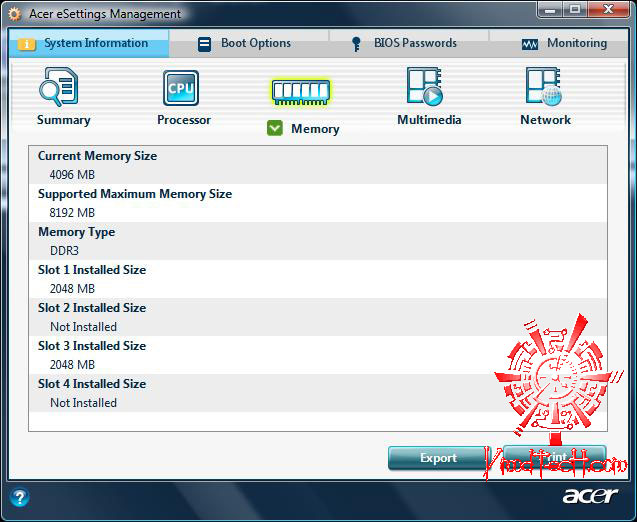The image size is (637, 522).
Task: Select the Slot 2 Installed Size heading
Action: point(92,308)
